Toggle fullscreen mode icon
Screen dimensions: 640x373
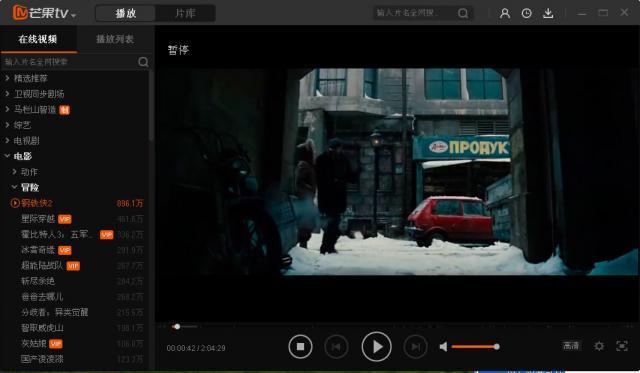622,346
